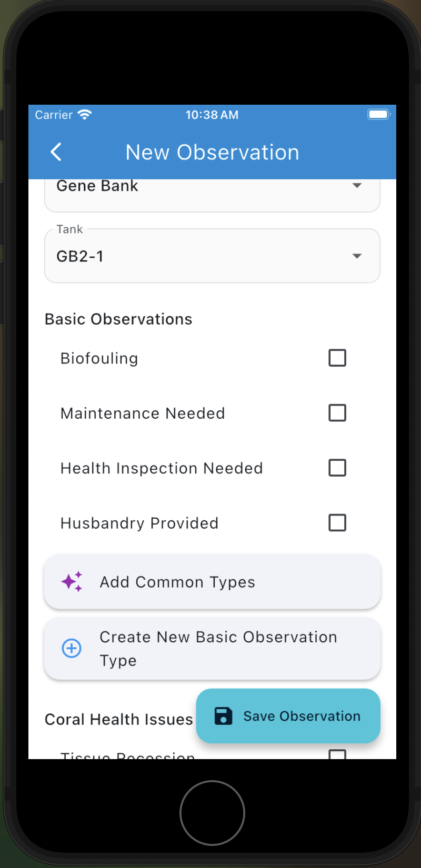Select Create New Basic Observation Type
This screenshot has width=421, height=868.
[x=212, y=648]
